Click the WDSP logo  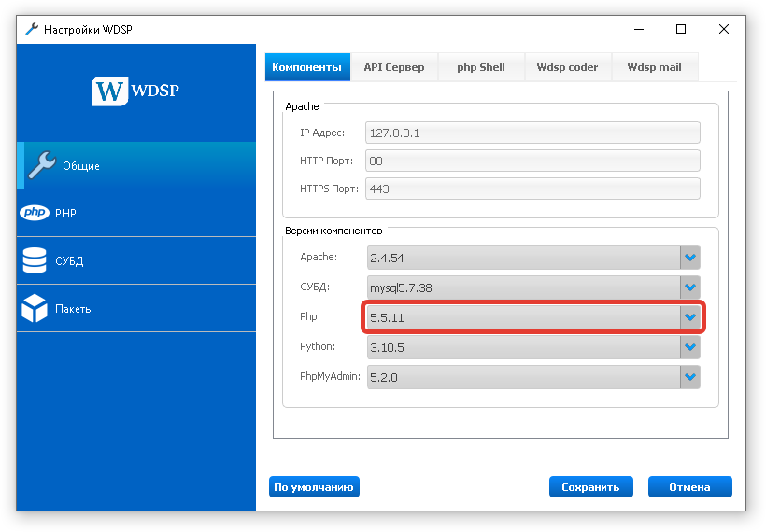click(x=135, y=91)
